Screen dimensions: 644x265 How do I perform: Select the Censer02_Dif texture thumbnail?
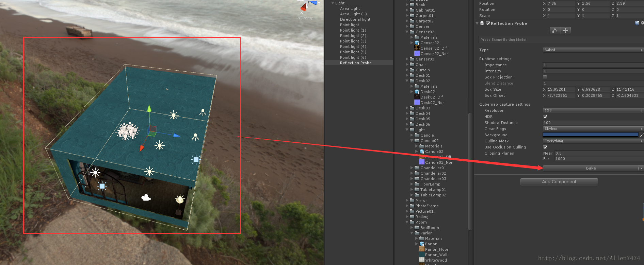tap(417, 48)
